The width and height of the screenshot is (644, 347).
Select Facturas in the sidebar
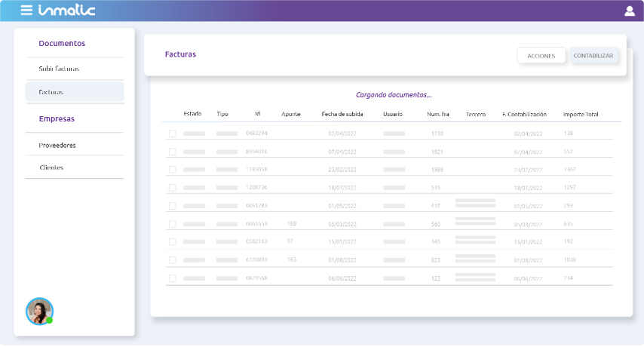click(51, 92)
